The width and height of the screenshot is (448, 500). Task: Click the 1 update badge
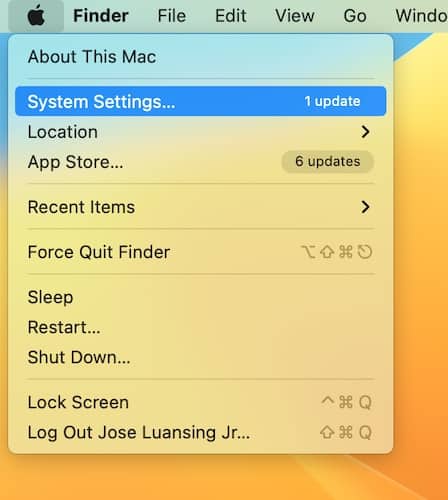point(332,101)
